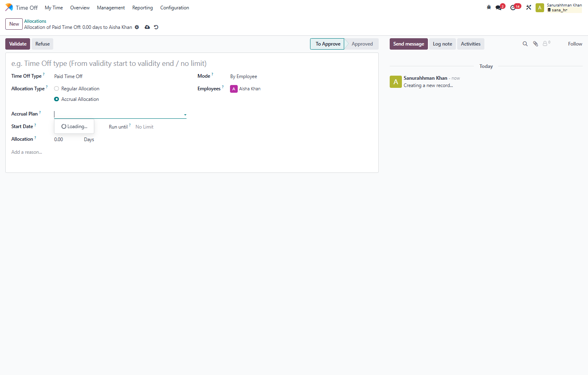Go back to the Allocations breadcrumb
588x375 pixels.
point(35,21)
